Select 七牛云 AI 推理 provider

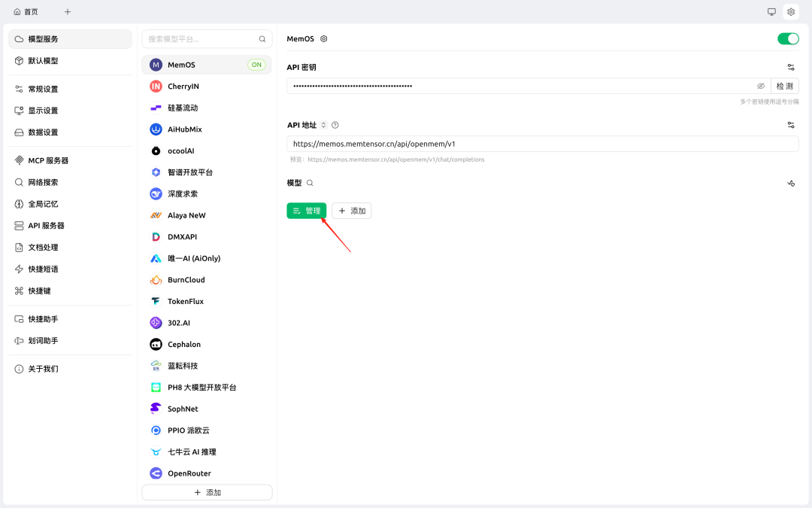click(207, 452)
